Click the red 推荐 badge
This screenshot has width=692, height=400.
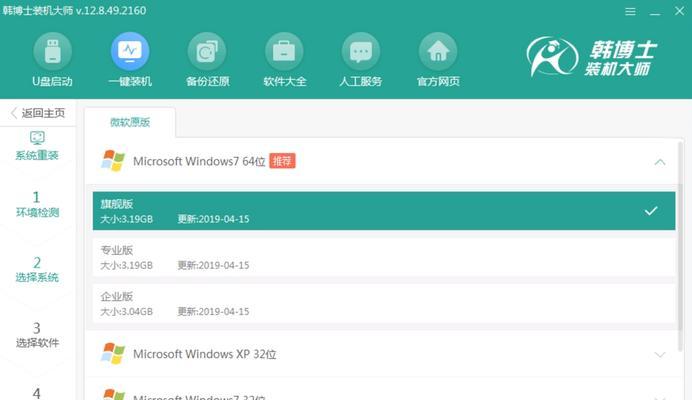[x=282, y=161]
